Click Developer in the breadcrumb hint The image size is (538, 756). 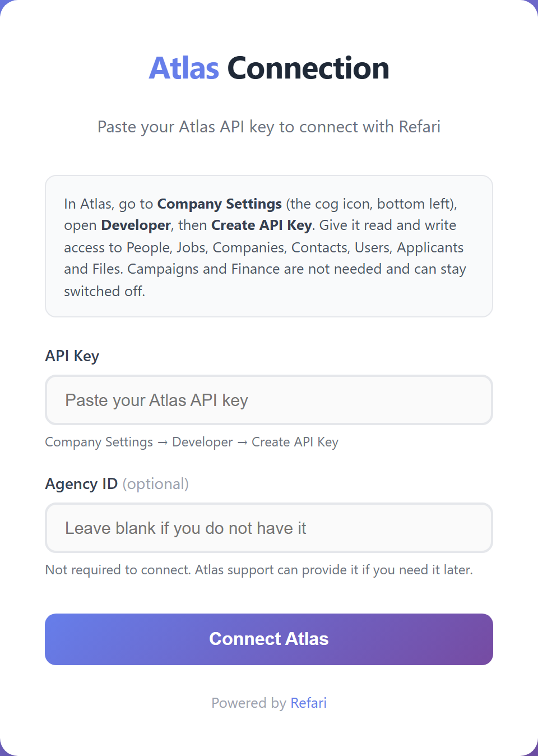(x=202, y=442)
